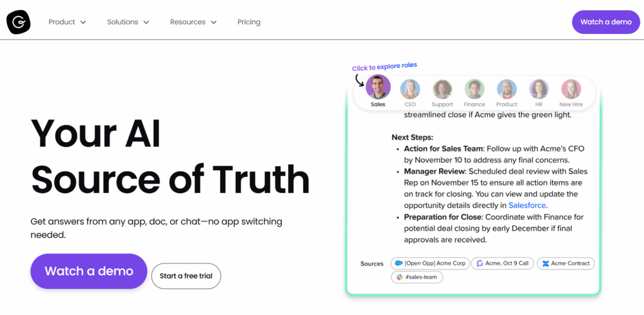Click the Get answers from any app subtitle
644x315 pixels.
tap(157, 228)
